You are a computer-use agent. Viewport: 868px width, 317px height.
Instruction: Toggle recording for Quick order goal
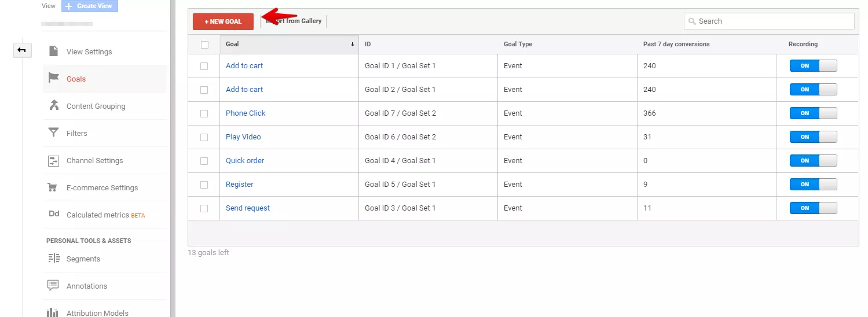click(814, 161)
